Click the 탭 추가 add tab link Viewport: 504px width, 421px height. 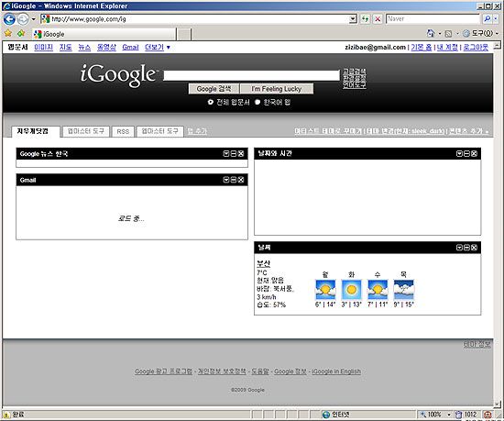click(197, 131)
